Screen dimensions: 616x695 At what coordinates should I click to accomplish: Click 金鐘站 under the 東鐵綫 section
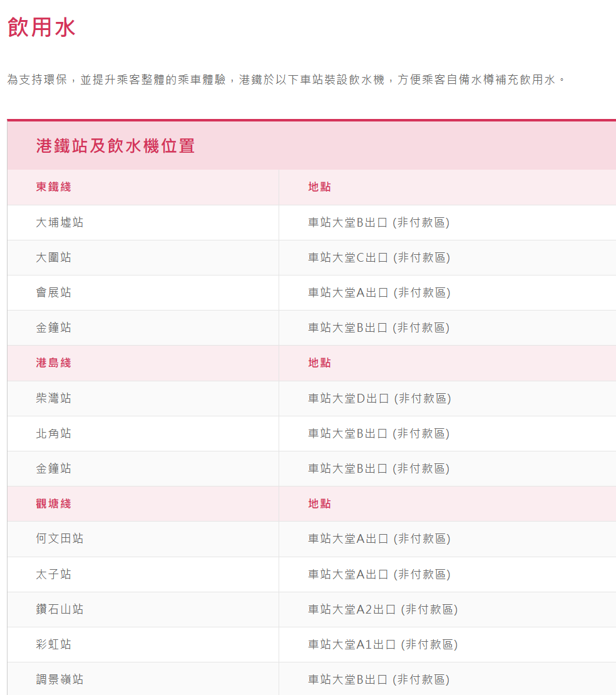54,327
